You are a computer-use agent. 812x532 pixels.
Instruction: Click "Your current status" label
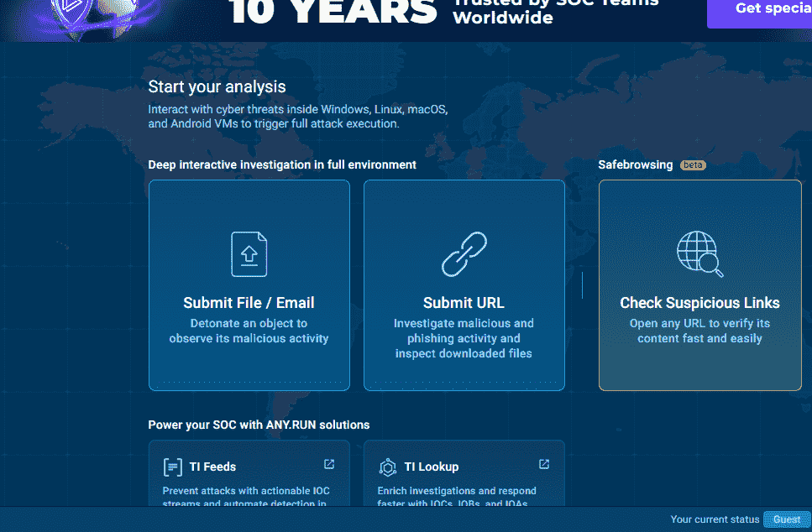[715, 519]
